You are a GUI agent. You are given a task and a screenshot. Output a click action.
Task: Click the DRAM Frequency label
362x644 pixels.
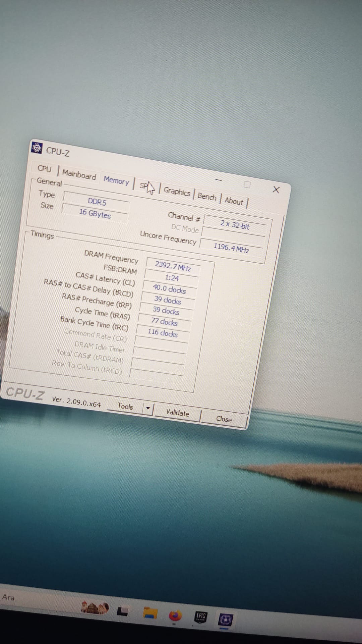(111, 257)
